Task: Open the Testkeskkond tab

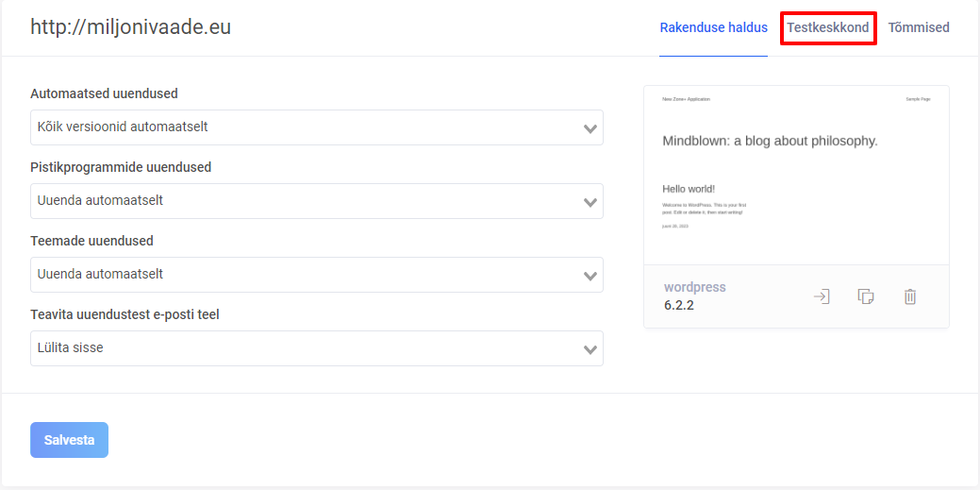Action: click(828, 27)
